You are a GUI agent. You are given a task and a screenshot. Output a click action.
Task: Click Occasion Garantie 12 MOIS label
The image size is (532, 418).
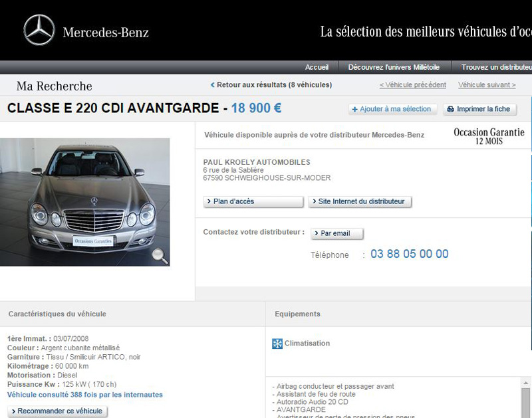coord(489,136)
